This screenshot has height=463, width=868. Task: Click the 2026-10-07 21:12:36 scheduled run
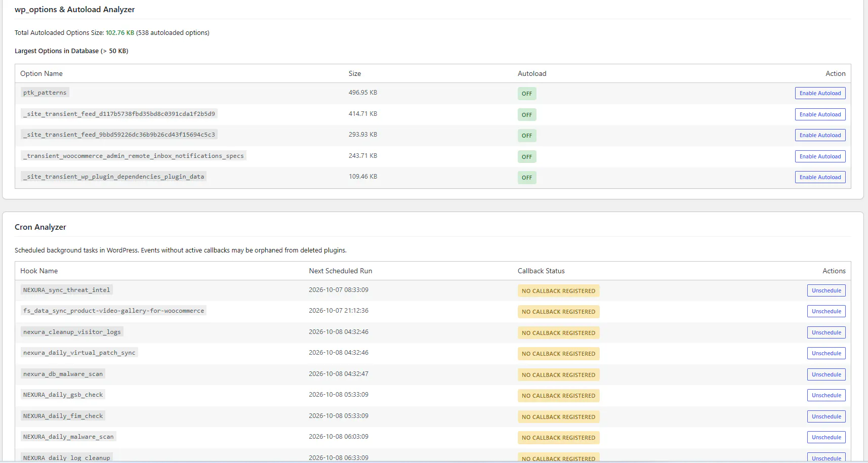coord(339,311)
